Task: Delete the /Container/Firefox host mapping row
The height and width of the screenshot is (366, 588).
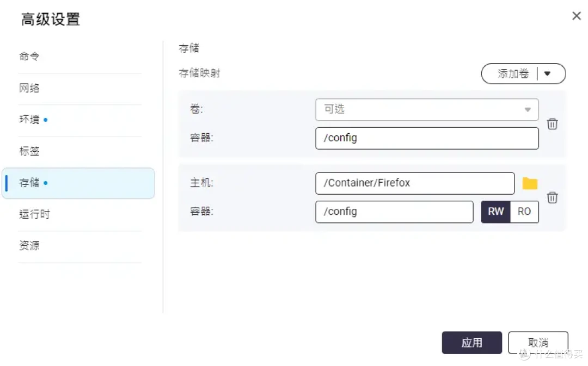Action: (552, 197)
